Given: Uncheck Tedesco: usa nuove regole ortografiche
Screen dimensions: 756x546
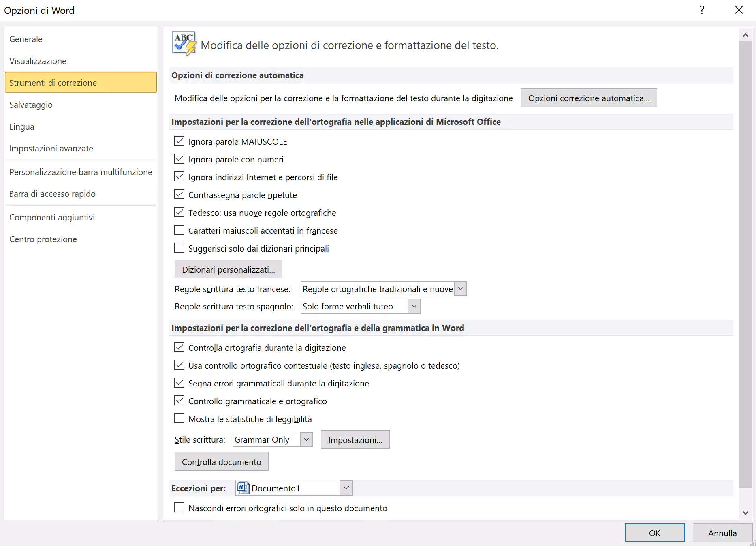Looking at the screenshot, I should (179, 212).
